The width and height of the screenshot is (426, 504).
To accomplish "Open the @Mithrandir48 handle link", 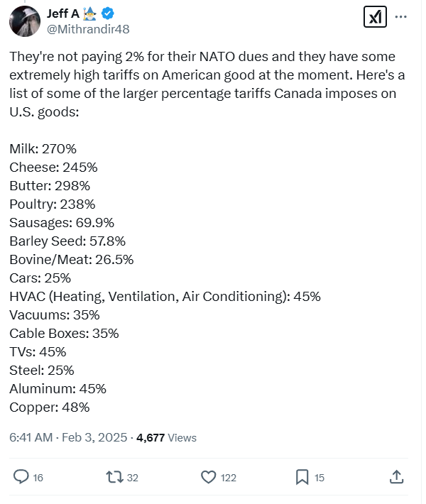I will coord(88,29).
